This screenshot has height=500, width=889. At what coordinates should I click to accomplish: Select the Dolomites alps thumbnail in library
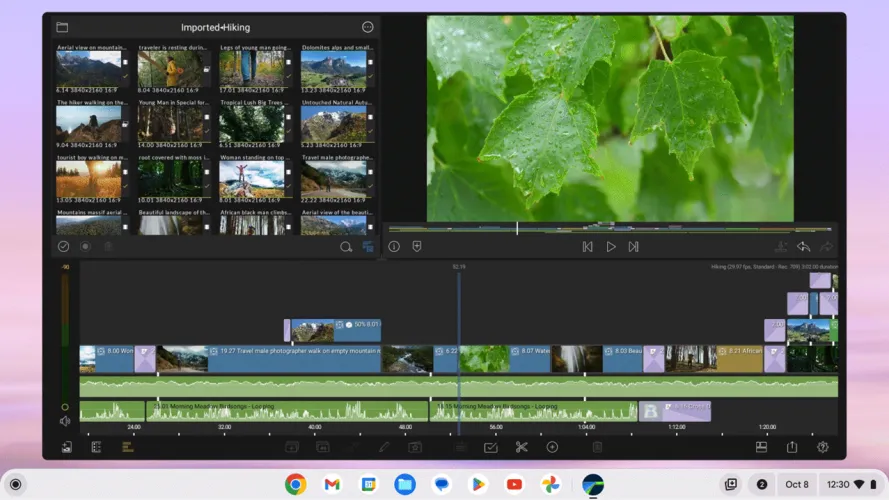click(x=333, y=69)
